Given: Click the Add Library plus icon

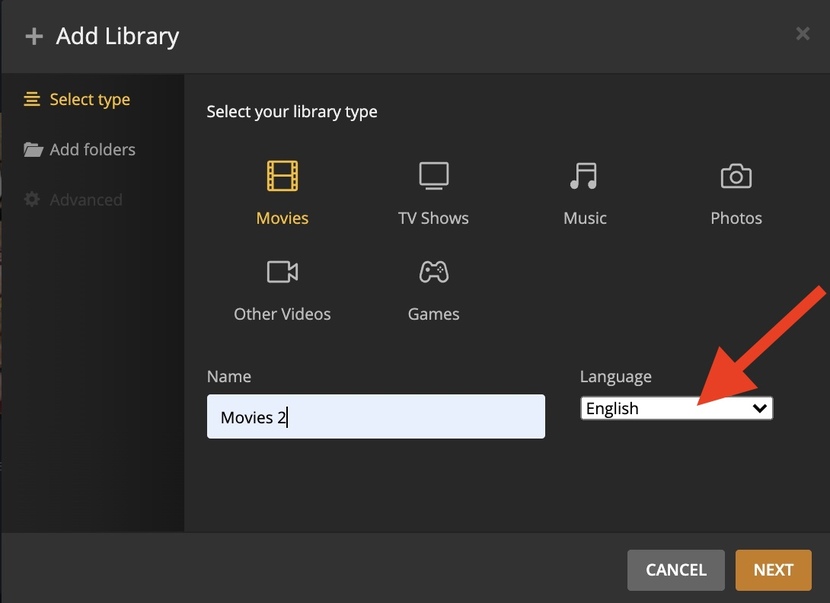Looking at the screenshot, I should pos(34,37).
